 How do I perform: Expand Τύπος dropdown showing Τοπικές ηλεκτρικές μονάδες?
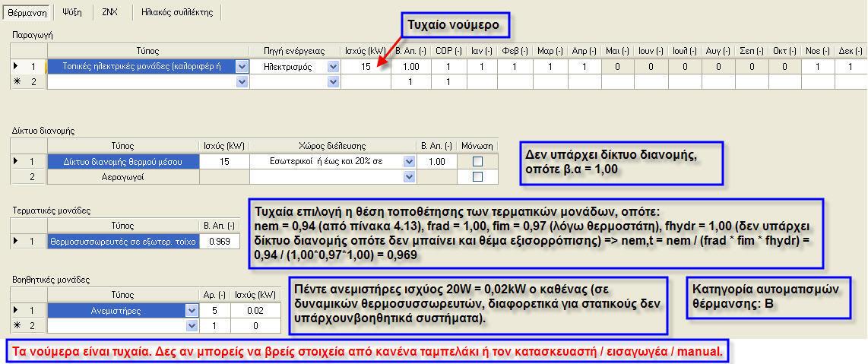tap(242, 67)
